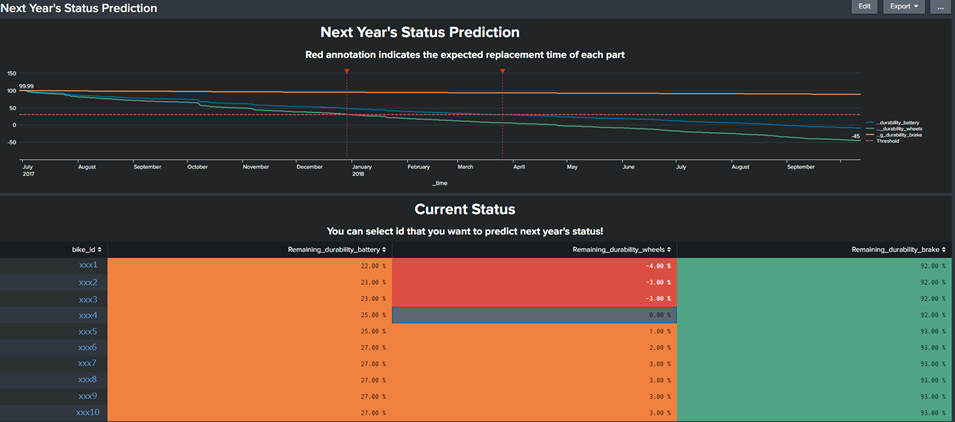The height and width of the screenshot is (422, 955).
Task: Click xxx5 battery 25.00 % cell
Action: tap(249, 331)
